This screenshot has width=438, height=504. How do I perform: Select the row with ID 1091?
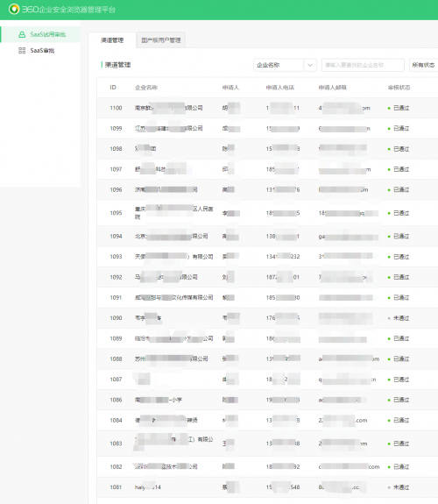[267, 298]
